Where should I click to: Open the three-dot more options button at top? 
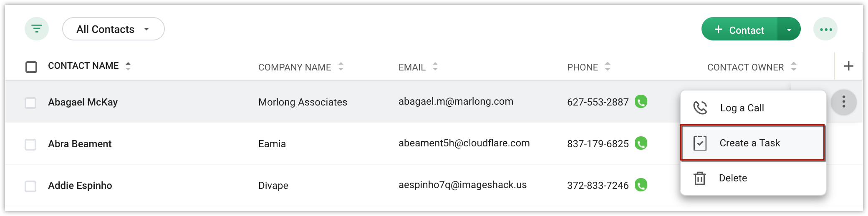coord(825,29)
